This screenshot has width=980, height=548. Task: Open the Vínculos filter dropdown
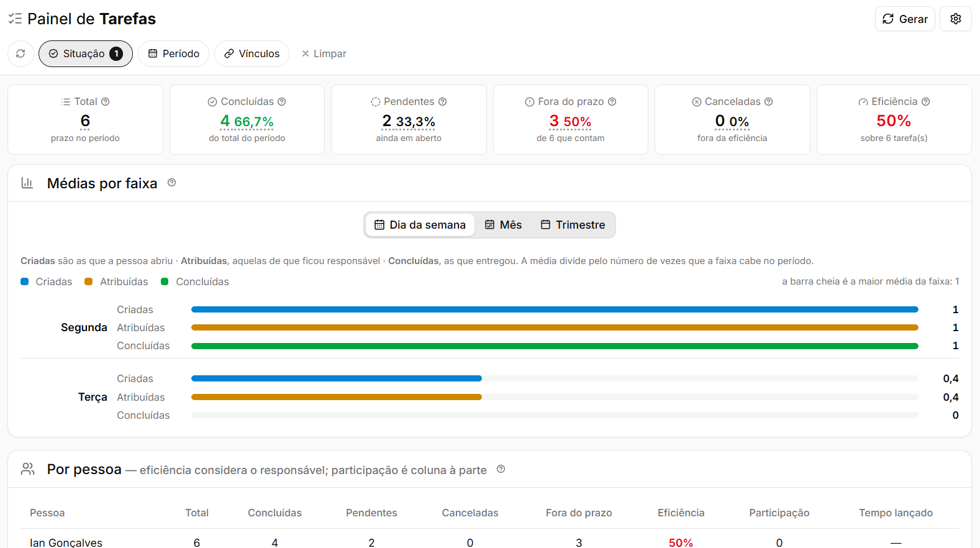[252, 53]
